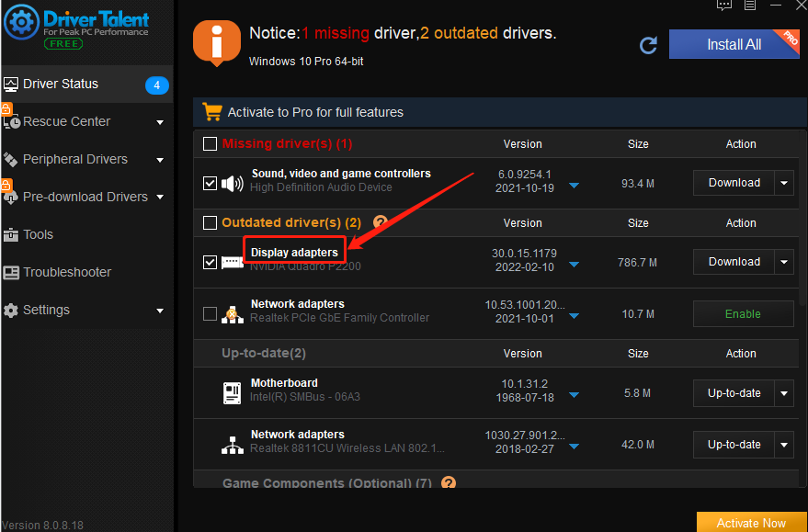Toggle the Missing driver(s) select-all checkbox
808x532 pixels.
point(210,143)
